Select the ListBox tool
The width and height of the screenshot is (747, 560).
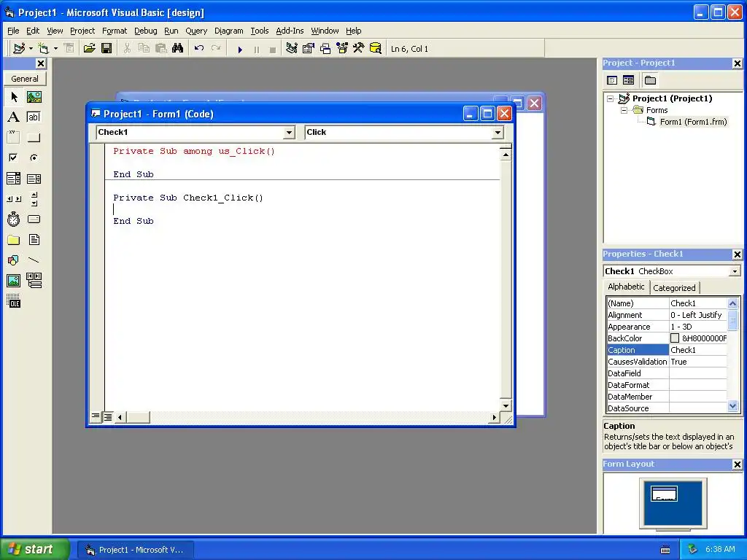(x=34, y=179)
